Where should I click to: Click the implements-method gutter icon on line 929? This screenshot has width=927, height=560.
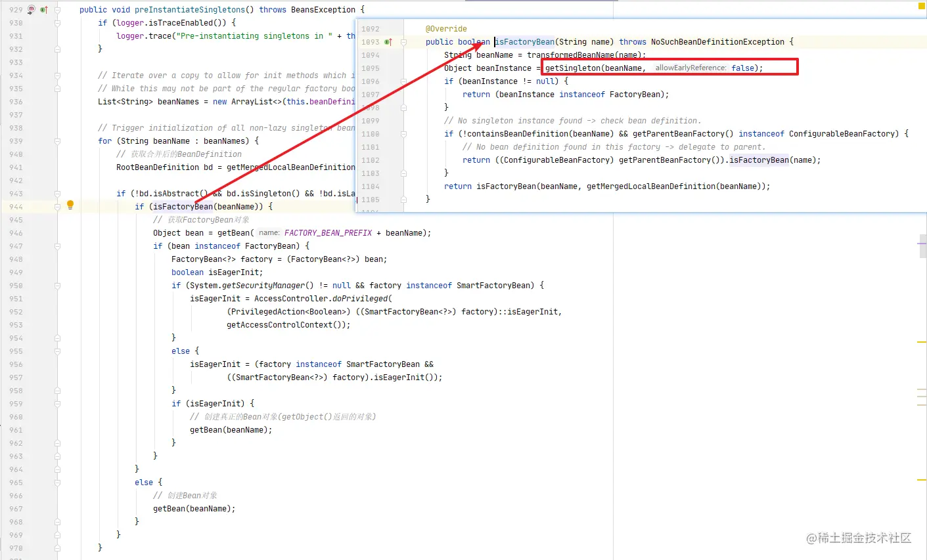point(44,10)
